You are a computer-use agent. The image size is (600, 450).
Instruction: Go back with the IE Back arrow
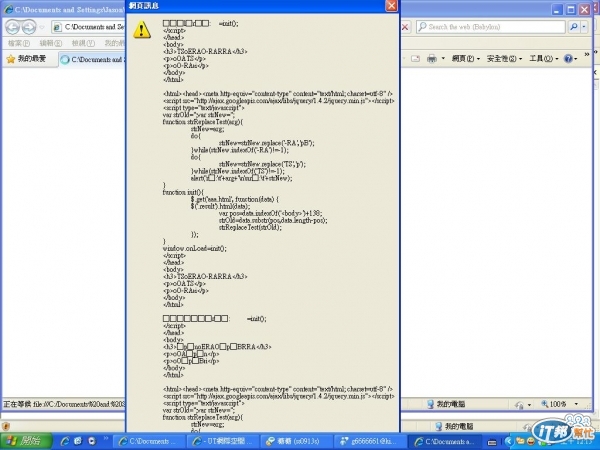point(13,27)
